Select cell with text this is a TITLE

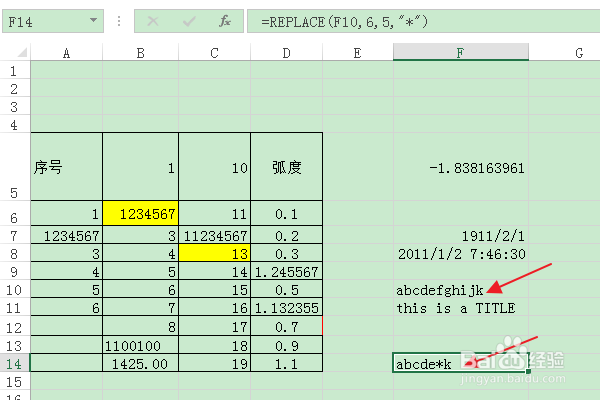461,307
